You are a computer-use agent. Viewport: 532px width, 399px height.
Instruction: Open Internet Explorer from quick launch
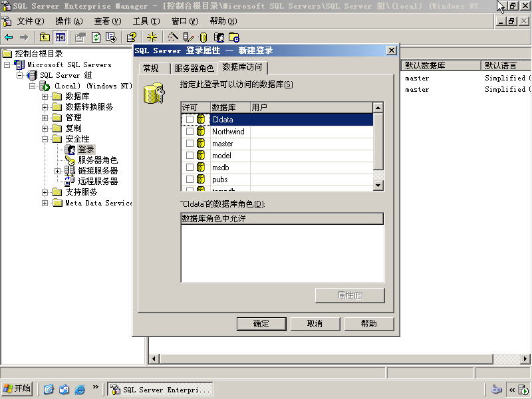[x=80, y=389]
